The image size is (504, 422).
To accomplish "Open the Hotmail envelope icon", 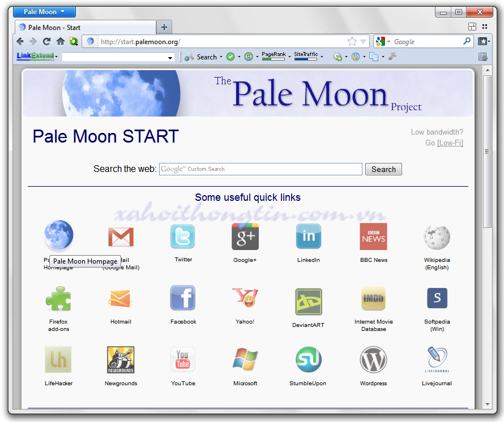I will pos(120,298).
